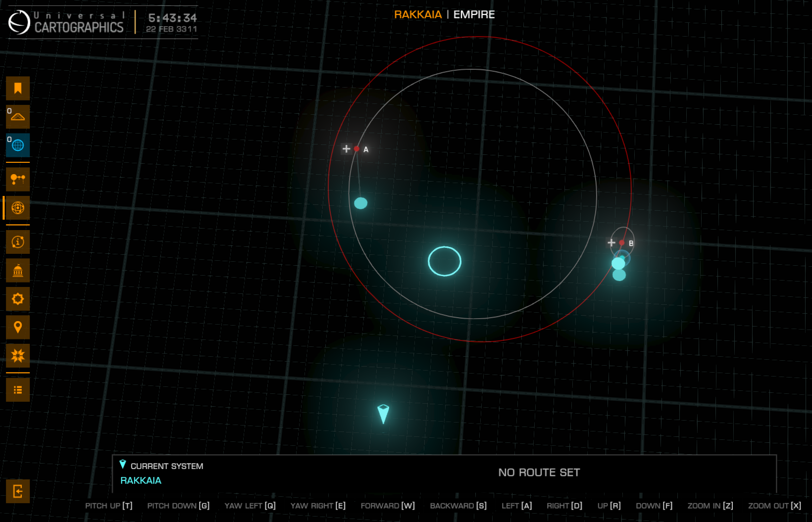The image size is (812, 522).
Task: Click the LEFT [A] control
Action: pyautogui.click(x=517, y=506)
